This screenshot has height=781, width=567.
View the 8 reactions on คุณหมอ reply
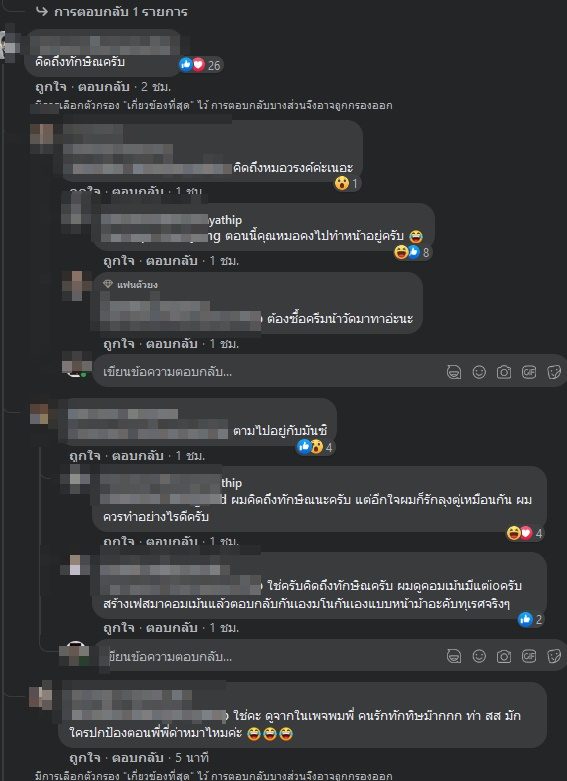click(x=412, y=253)
